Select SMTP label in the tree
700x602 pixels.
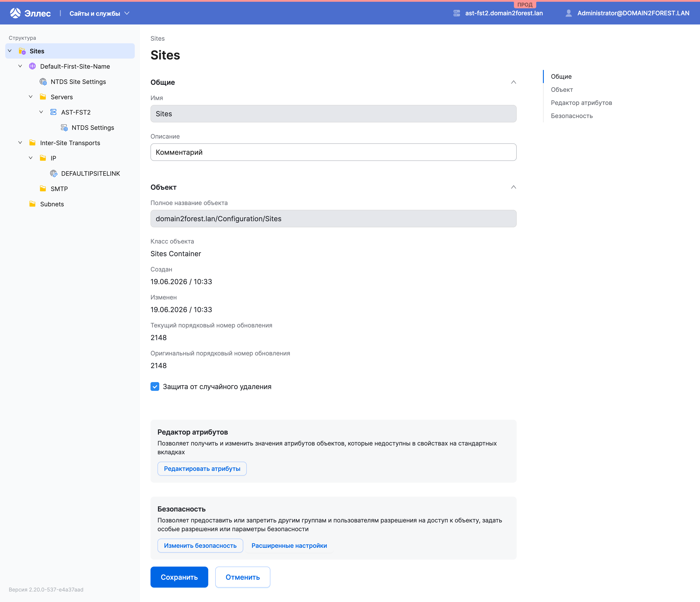pyautogui.click(x=59, y=189)
